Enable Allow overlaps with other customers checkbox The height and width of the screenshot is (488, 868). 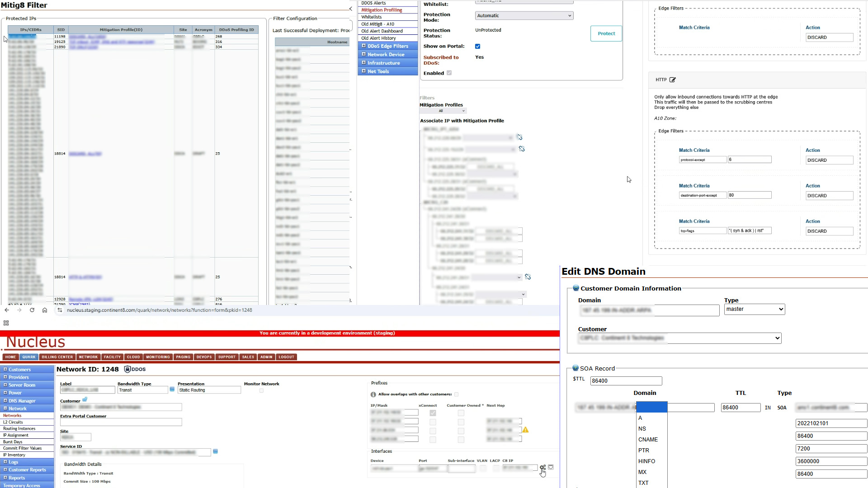tap(456, 394)
